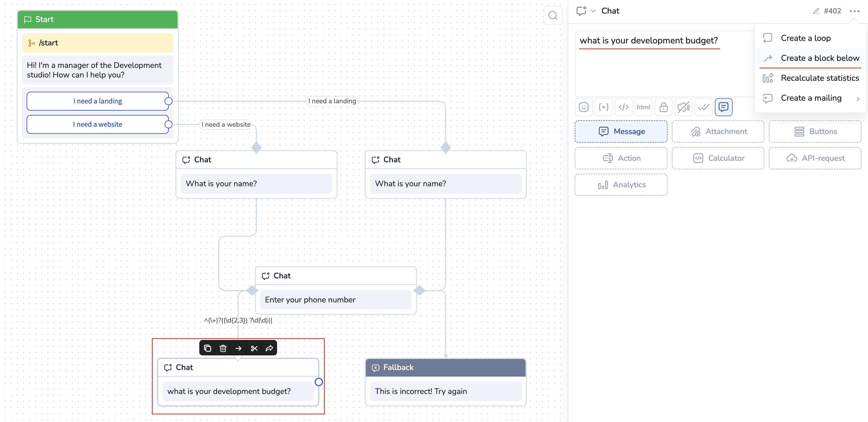Click the html formatting icon
The image size is (868, 422).
tap(643, 107)
